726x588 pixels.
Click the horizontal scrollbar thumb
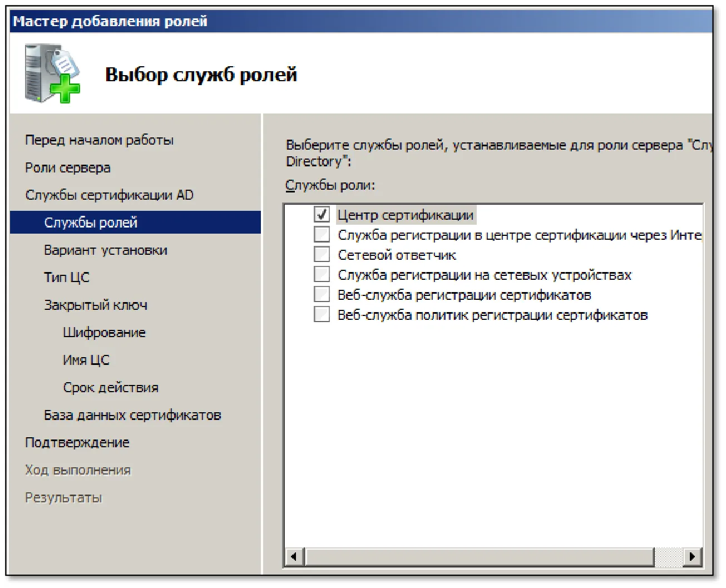tap(480, 556)
